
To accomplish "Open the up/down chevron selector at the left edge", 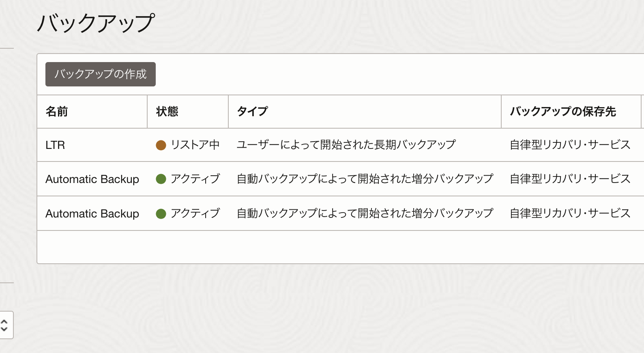I will point(4,325).
